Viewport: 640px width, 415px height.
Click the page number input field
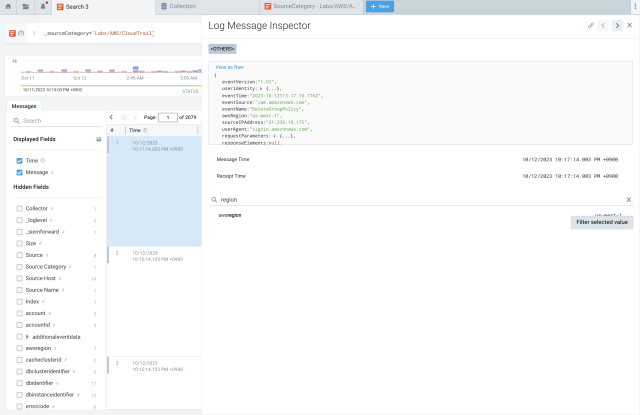click(x=168, y=118)
